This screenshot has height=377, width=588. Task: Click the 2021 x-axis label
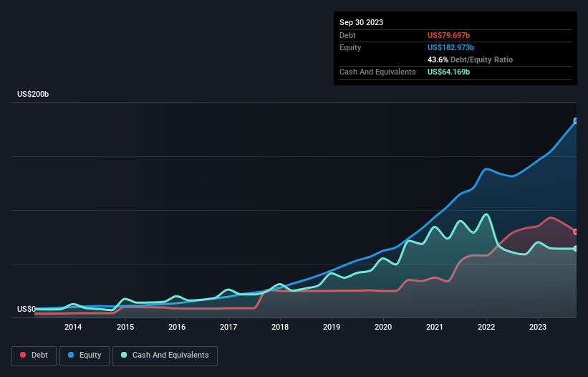tap(435, 327)
